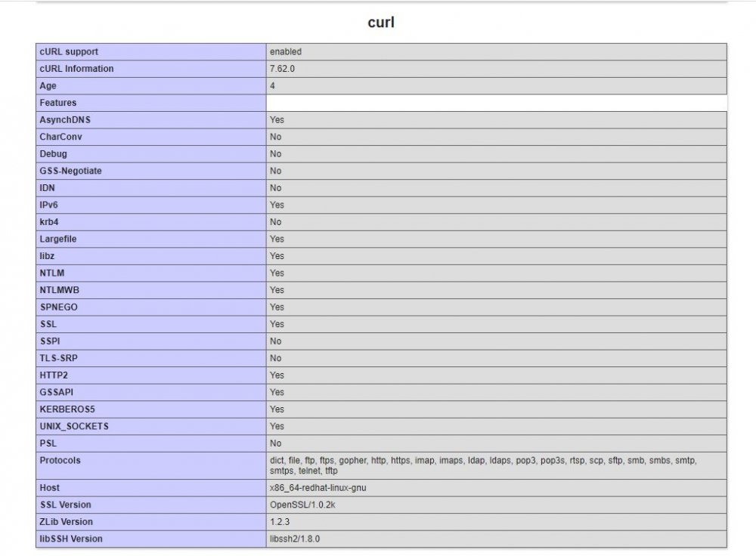
Task: Select the Host value x86_64-redhat-linux-gnu
Action: 316,488
